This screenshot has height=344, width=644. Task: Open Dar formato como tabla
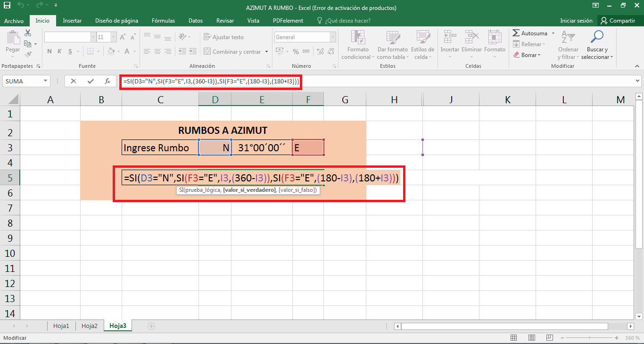392,44
